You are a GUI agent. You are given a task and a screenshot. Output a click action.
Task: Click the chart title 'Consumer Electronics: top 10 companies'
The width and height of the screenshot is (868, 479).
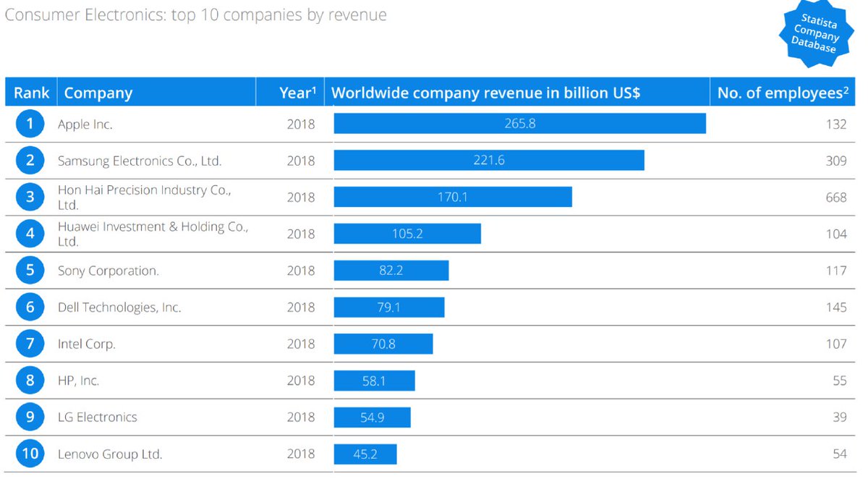195,14
